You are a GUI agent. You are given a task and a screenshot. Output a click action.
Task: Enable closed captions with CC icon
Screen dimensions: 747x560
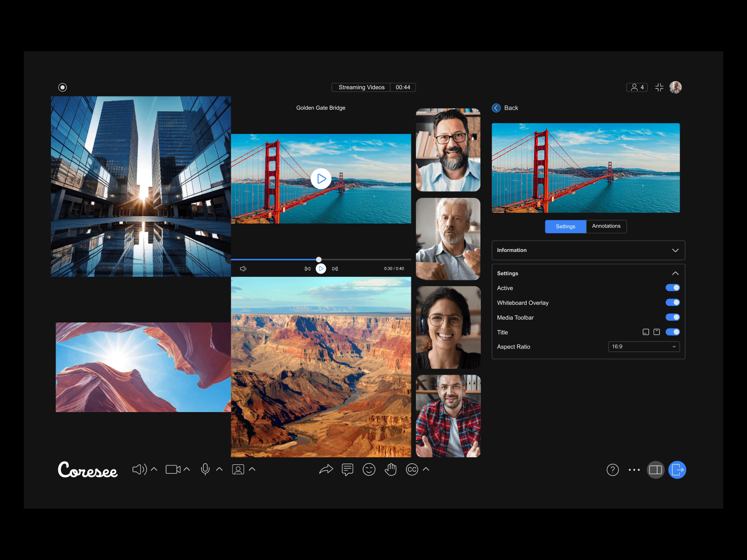click(411, 469)
